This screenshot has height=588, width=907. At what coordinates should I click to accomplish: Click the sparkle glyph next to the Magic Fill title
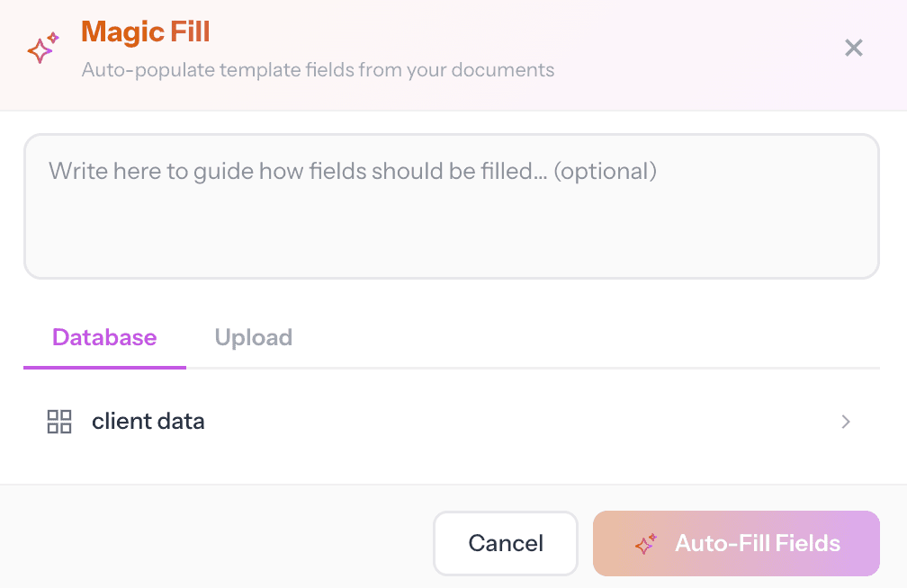(43, 49)
